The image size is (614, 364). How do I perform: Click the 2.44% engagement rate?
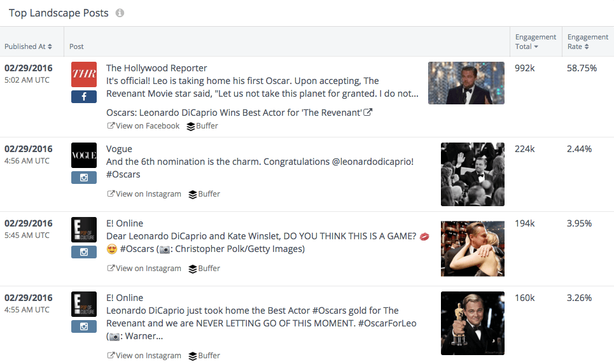pos(579,149)
